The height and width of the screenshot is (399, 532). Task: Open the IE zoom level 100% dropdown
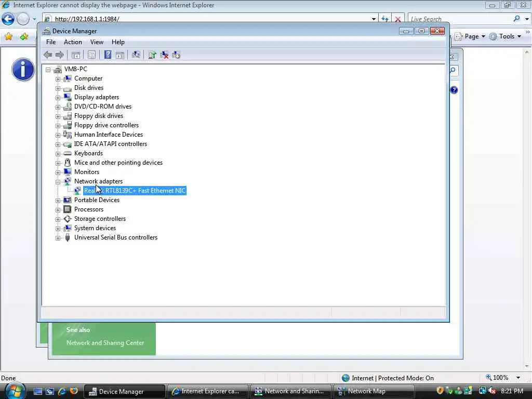click(x=518, y=378)
